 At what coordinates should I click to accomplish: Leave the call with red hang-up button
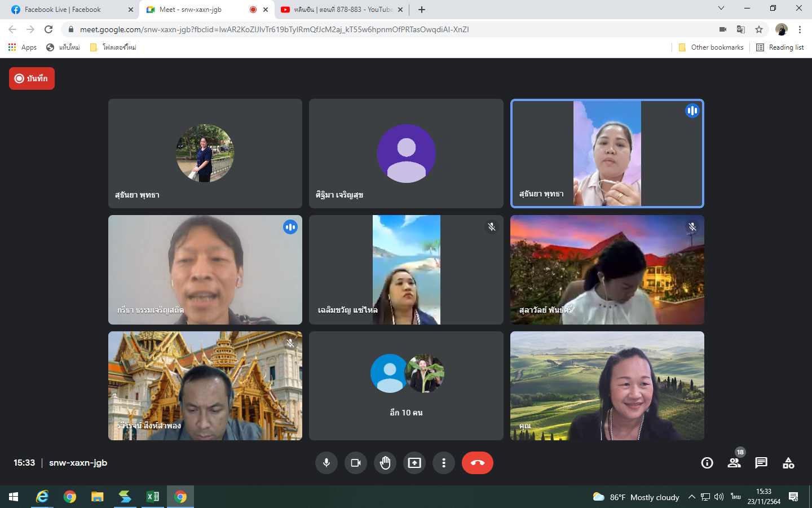click(477, 463)
